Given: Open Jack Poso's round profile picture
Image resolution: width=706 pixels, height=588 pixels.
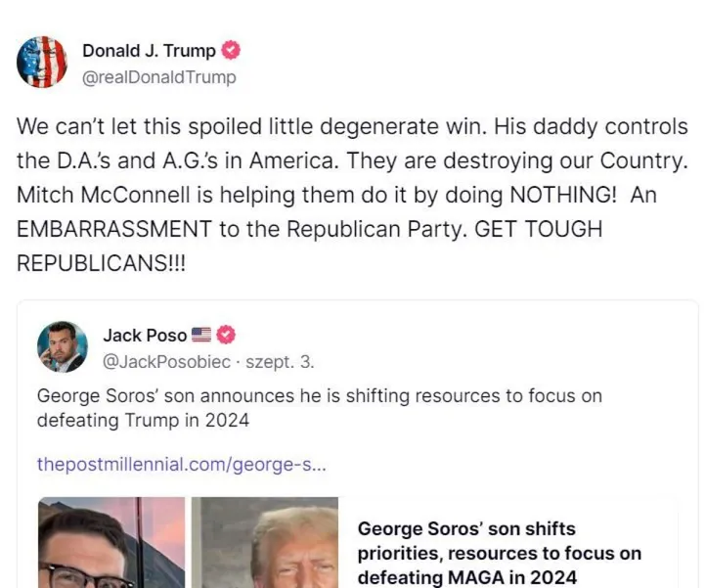Looking at the screenshot, I should (x=62, y=347).
